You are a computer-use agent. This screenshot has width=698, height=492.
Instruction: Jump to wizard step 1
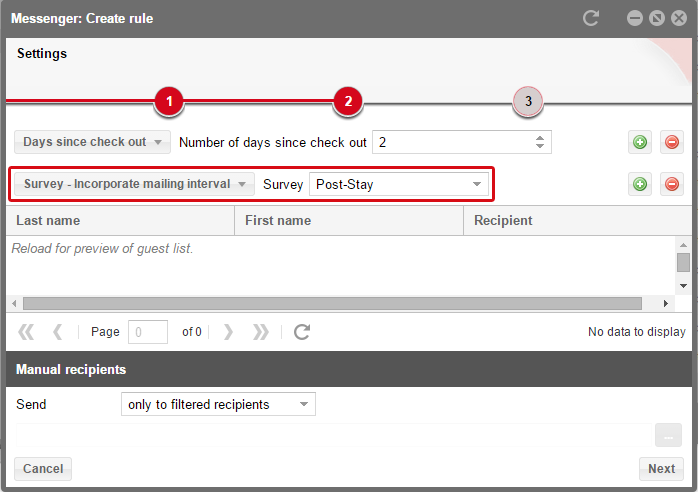click(169, 102)
